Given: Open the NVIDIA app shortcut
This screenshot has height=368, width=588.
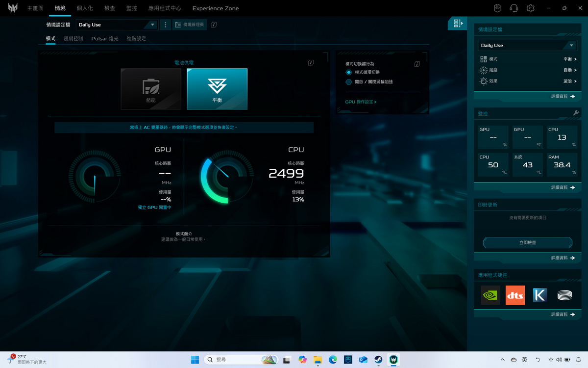Looking at the screenshot, I should (490, 295).
